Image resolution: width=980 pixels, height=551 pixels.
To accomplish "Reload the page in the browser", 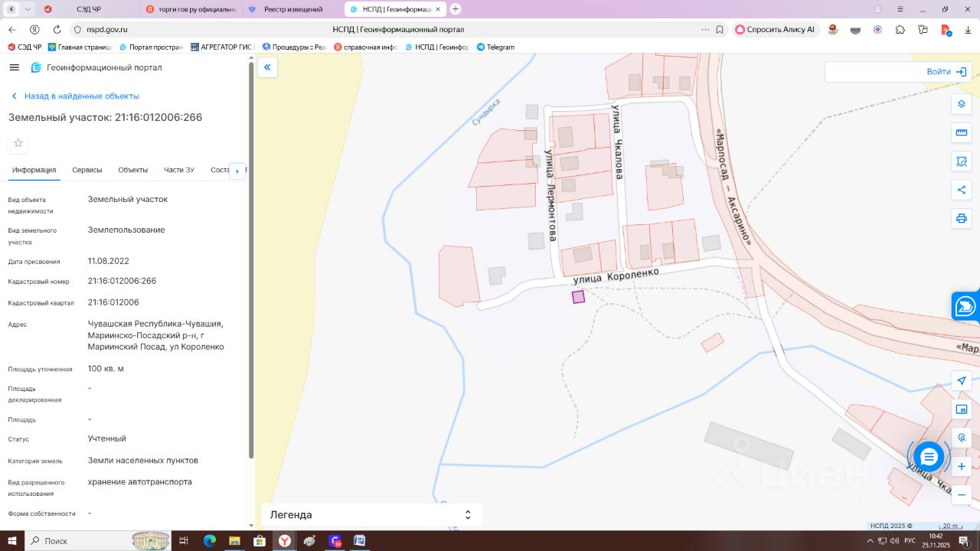I will click(x=57, y=30).
